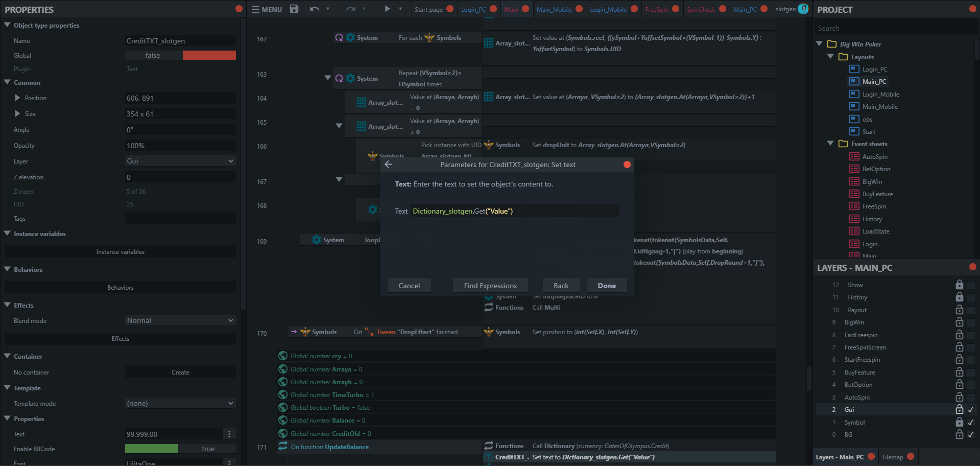Screen dimensions: 980x466
Task: Click the Back button in the dialog
Action: click(x=561, y=286)
